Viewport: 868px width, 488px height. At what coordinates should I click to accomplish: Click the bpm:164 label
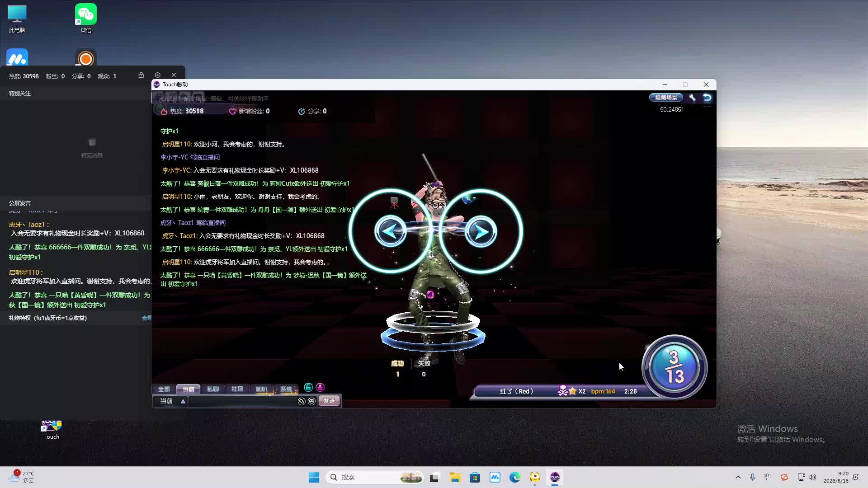tap(603, 391)
